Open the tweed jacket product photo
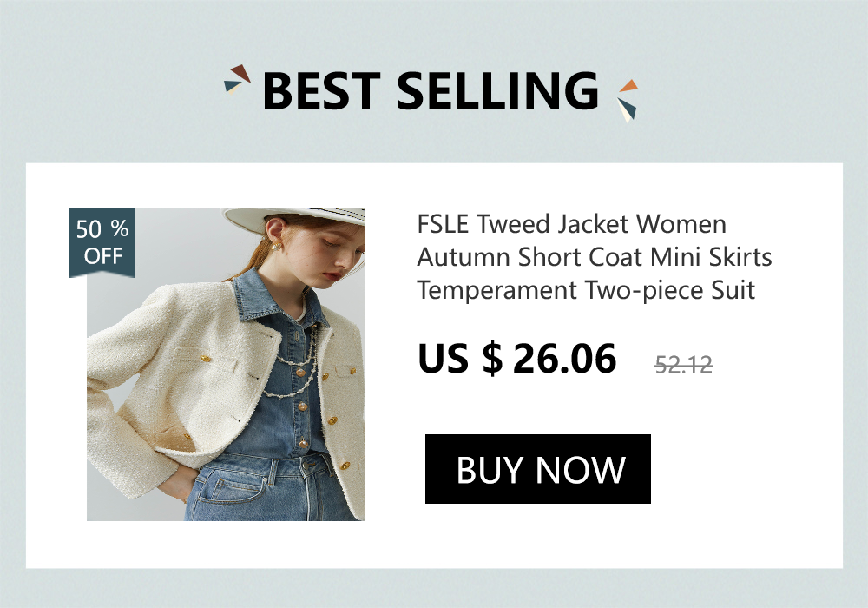 pyautogui.click(x=226, y=364)
